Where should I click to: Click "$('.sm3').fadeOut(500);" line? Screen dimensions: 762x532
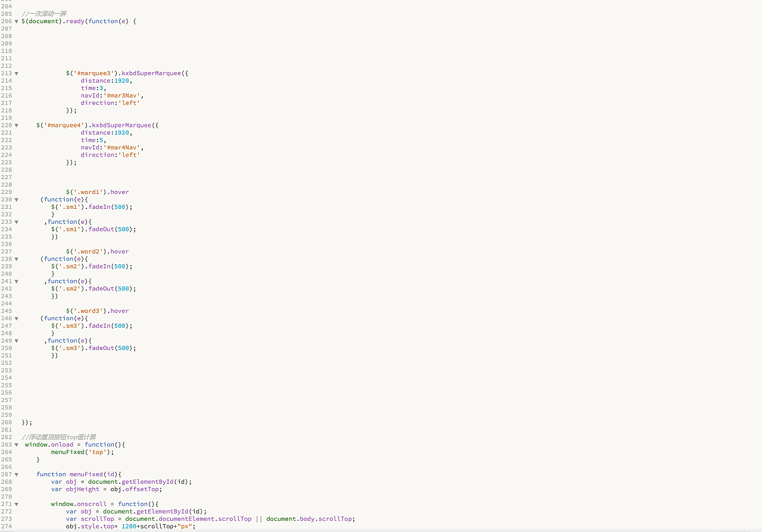pos(93,348)
